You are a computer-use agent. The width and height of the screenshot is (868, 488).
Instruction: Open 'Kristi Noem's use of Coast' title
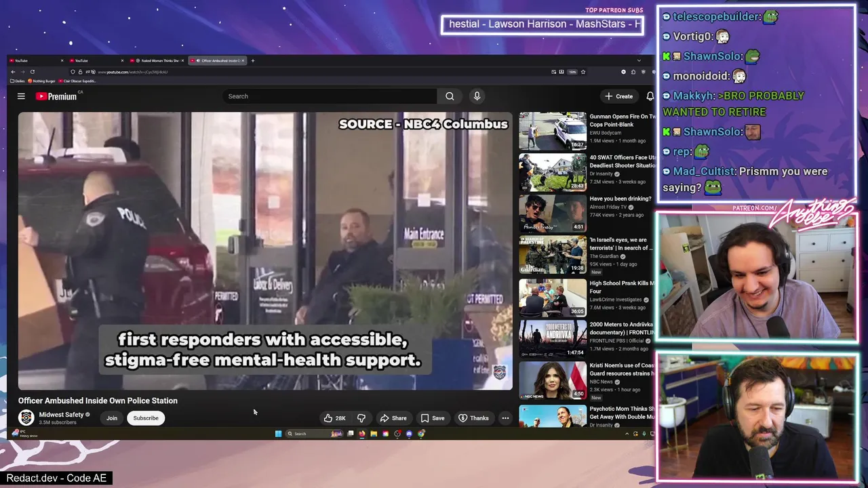point(623,369)
